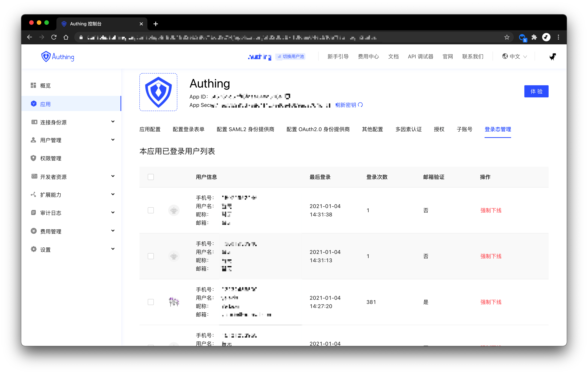
Task: Click the 概览 overview sidebar icon
Action: pos(34,85)
